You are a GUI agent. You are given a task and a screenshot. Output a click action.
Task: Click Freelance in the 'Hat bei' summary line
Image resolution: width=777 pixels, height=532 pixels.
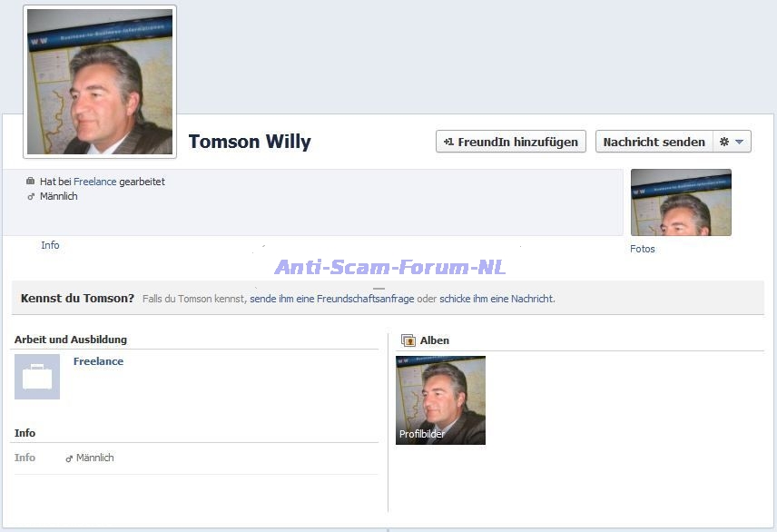tap(95, 182)
